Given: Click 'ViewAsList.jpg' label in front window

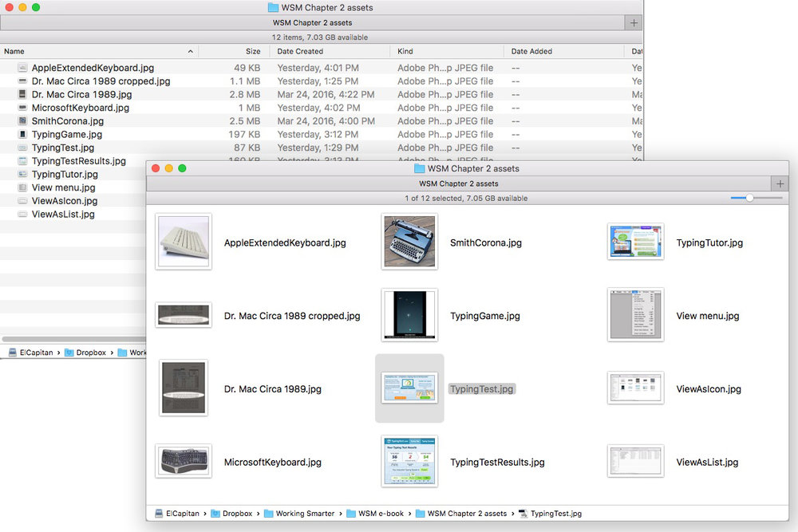Looking at the screenshot, I should [x=707, y=462].
